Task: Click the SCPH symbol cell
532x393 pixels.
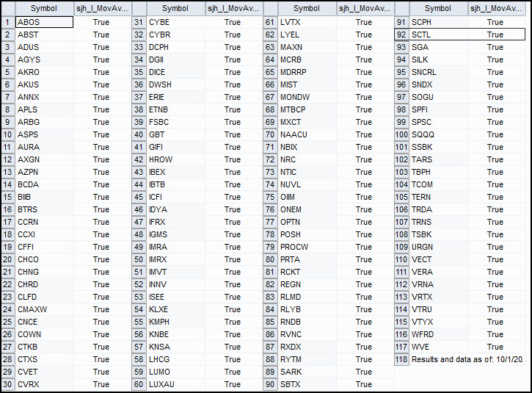Action: point(438,22)
